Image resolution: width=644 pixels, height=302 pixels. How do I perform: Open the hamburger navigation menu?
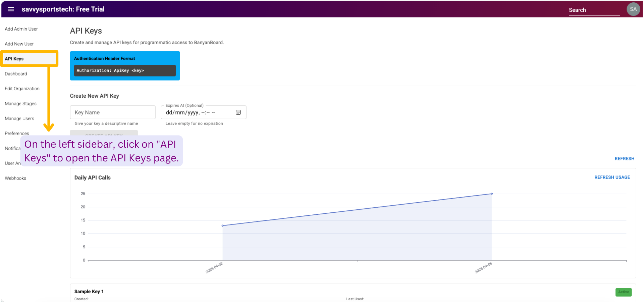point(11,9)
